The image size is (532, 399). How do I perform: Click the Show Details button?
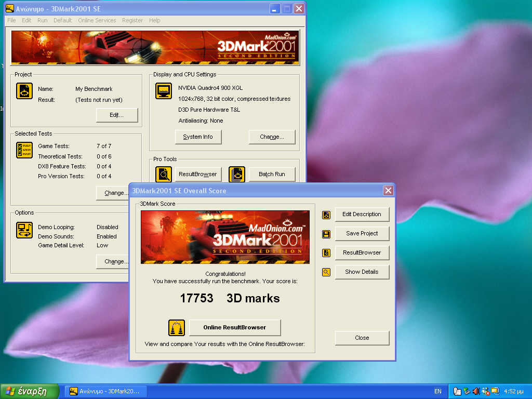tap(362, 272)
